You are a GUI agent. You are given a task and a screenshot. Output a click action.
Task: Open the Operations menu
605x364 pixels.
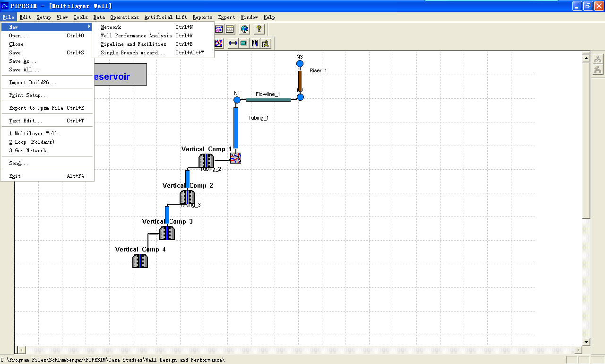pos(124,17)
